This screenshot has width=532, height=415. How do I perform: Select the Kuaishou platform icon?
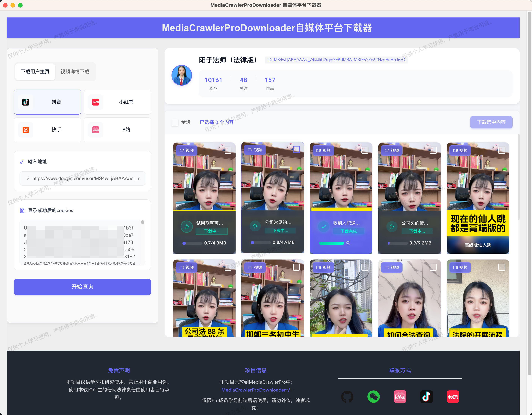(x=26, y=130)
